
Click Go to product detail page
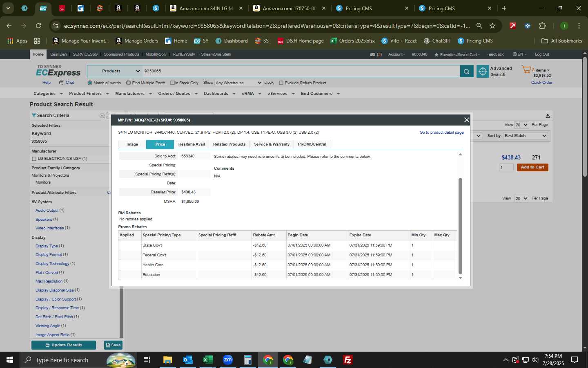coord(441,132)
